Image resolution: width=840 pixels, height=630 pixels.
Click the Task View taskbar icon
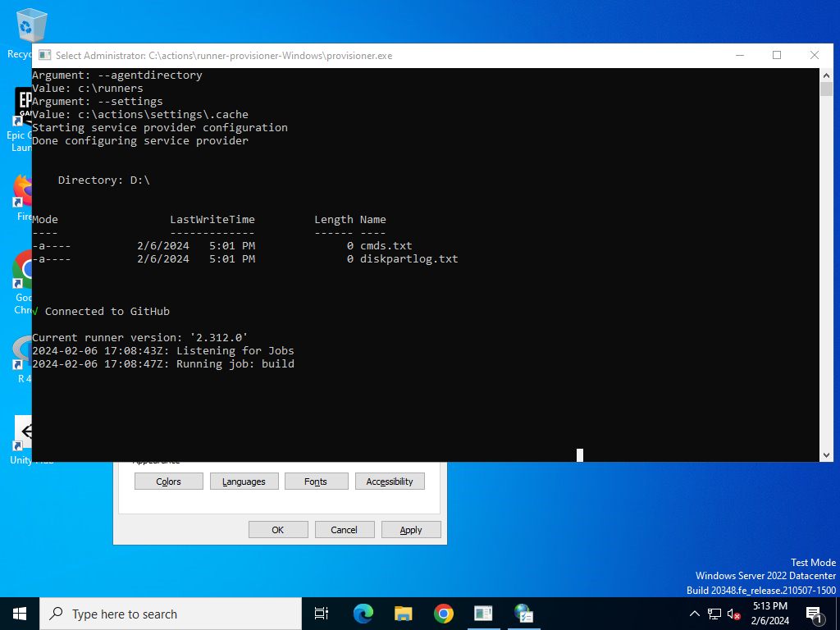point(322,614)
